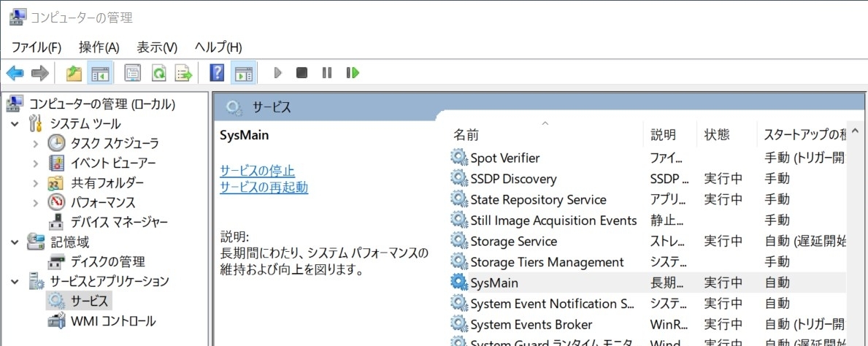Select サービス in the left tree
Image resolution: width=868 pixels, height=346 pixels.
tap(88, 301)
